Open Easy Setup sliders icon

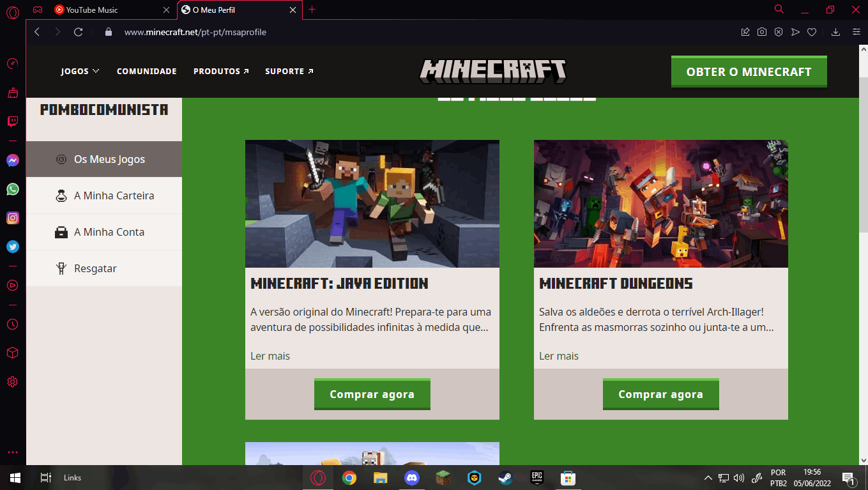[857, 32]
